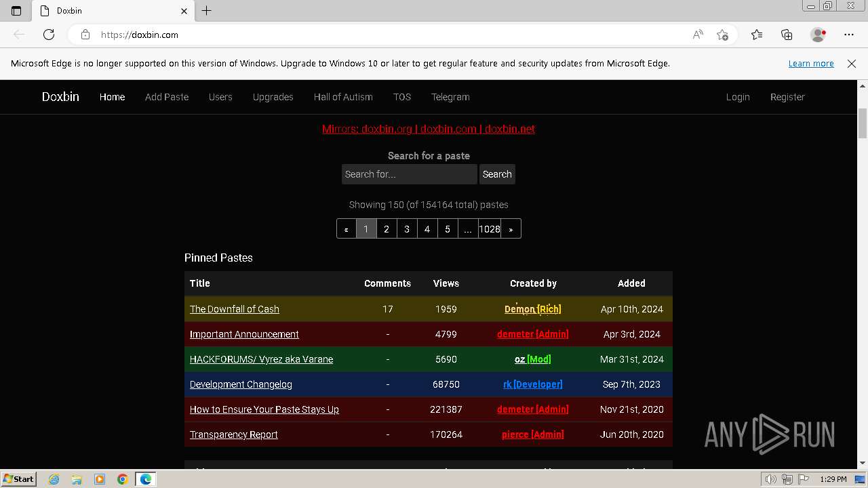Click the Added column header

pyautogui.click(x=631, y=283)
